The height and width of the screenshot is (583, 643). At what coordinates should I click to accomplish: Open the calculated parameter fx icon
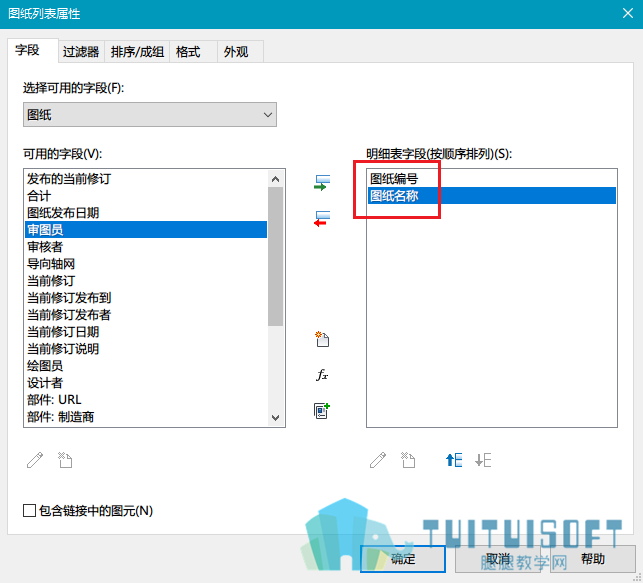click(322, 374)
